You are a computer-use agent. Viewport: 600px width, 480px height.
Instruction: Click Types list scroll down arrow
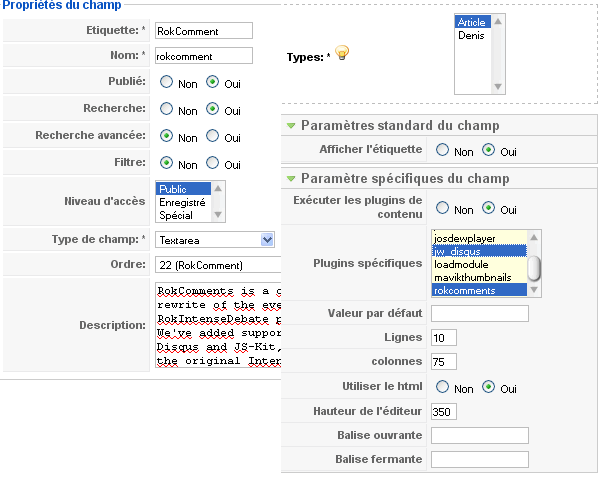coord(498,87)
